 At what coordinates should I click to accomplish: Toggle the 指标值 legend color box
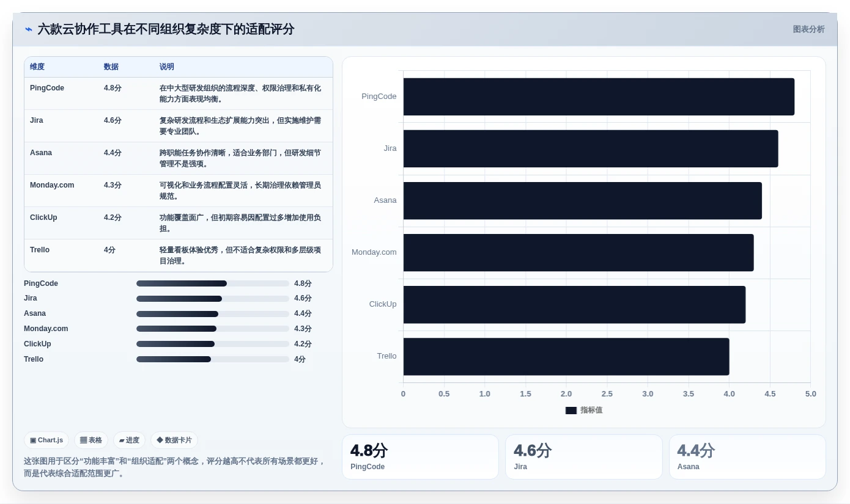pos(571,411)
